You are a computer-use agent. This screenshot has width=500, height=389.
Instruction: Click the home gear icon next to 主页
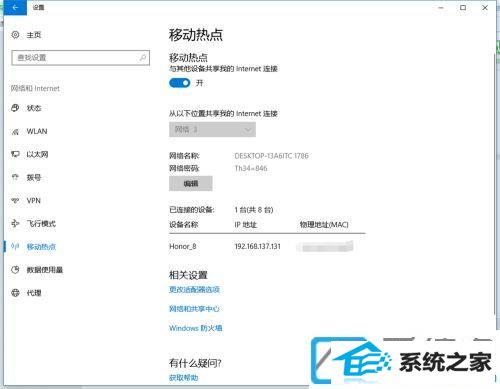(x=15, y=35)
